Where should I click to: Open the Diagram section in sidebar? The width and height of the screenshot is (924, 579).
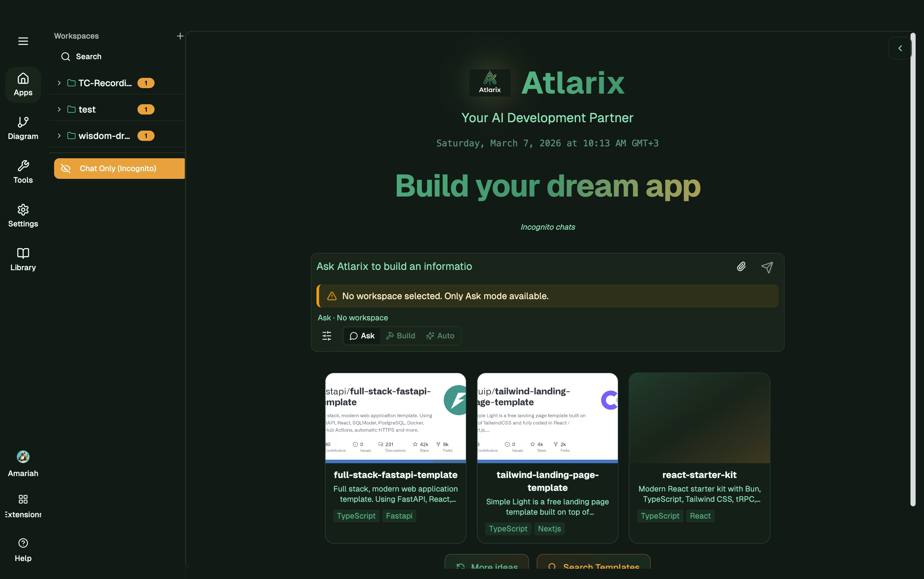[x=23, y=128]
